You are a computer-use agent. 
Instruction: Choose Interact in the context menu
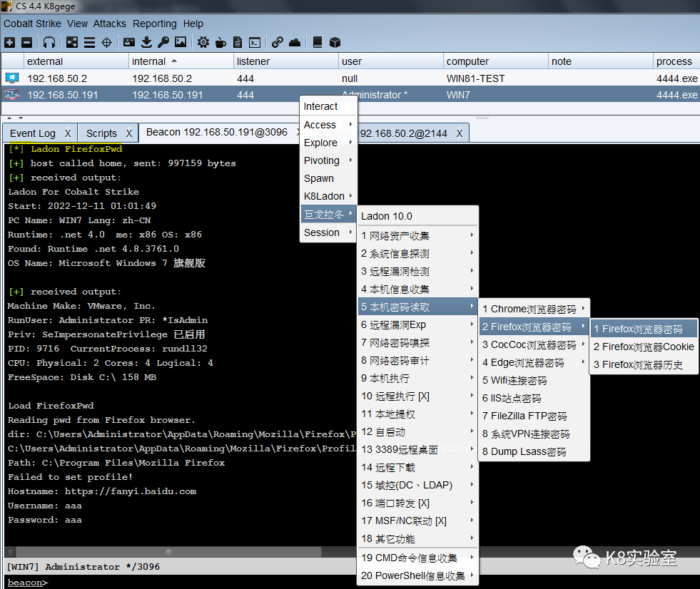click(x=328, y=106)
